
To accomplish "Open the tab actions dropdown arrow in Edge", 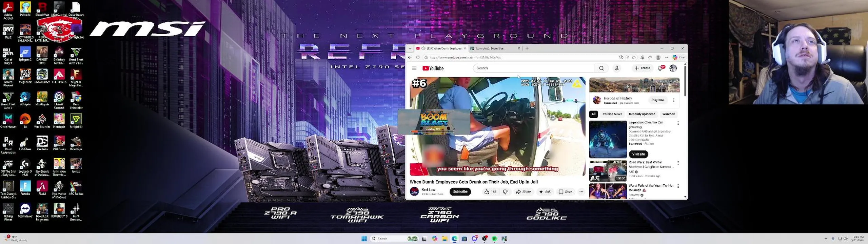I will click(x=410, y=48).
